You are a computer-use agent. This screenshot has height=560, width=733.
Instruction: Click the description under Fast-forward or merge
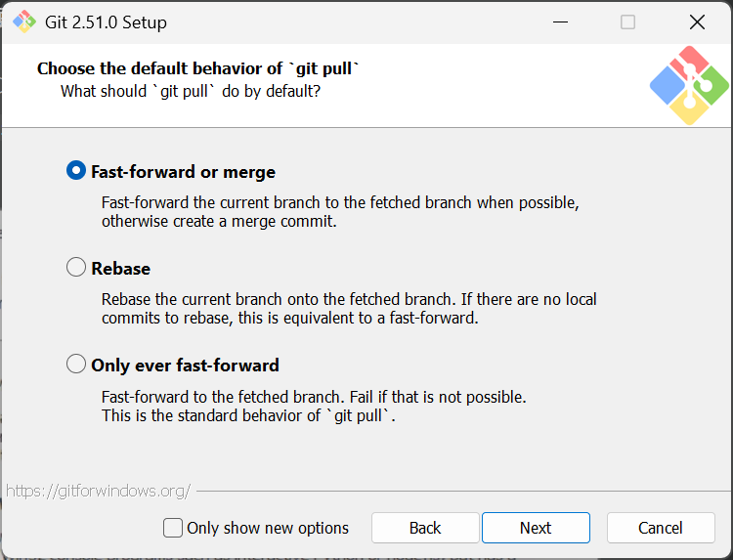tap(340, 212)
